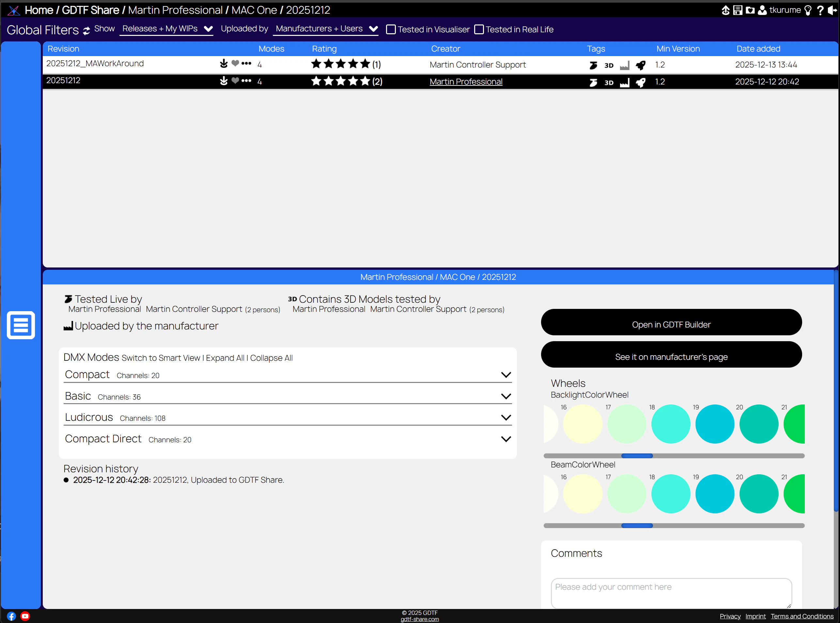Image resolution: width=840 pixels, height=623 pixels.
Task: Open the Facebook icon in footer
Action: 11,616
